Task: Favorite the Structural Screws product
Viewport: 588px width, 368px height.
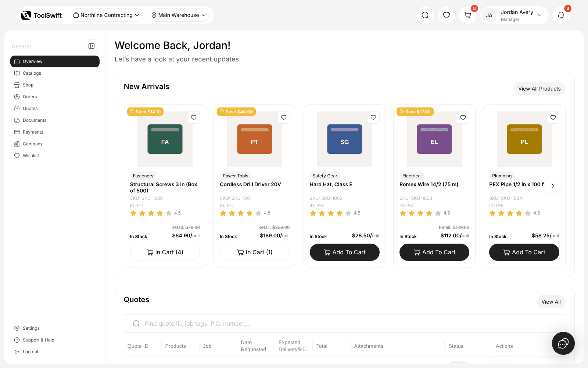Action: pos(194,117)
